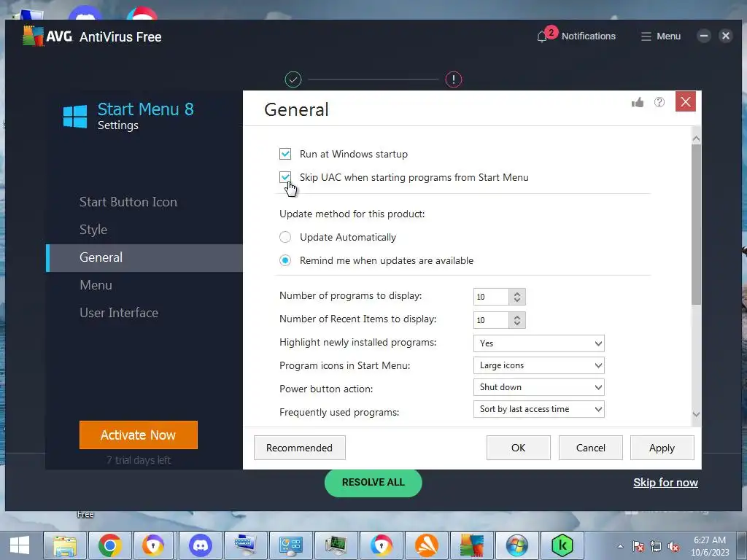Image resolution: width=747 pixels, height=560 pixels.
Task: Open File Explorer from taskbar
Action: 65,545
